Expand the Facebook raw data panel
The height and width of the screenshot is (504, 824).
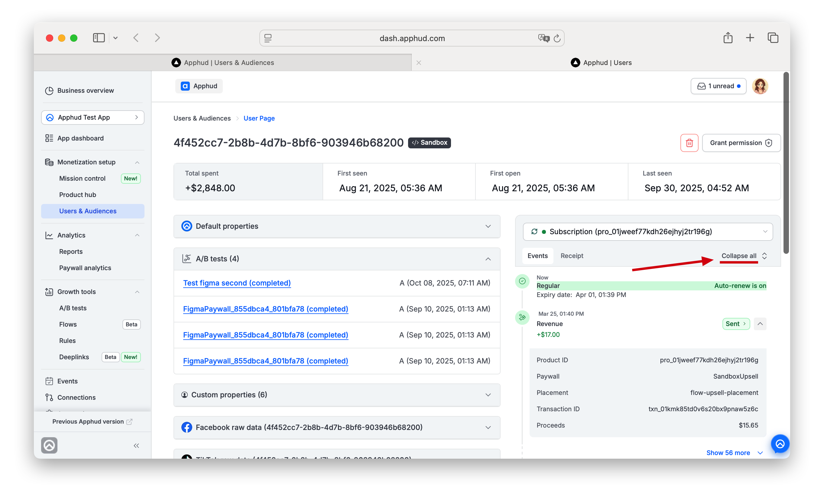pos(337,427)
